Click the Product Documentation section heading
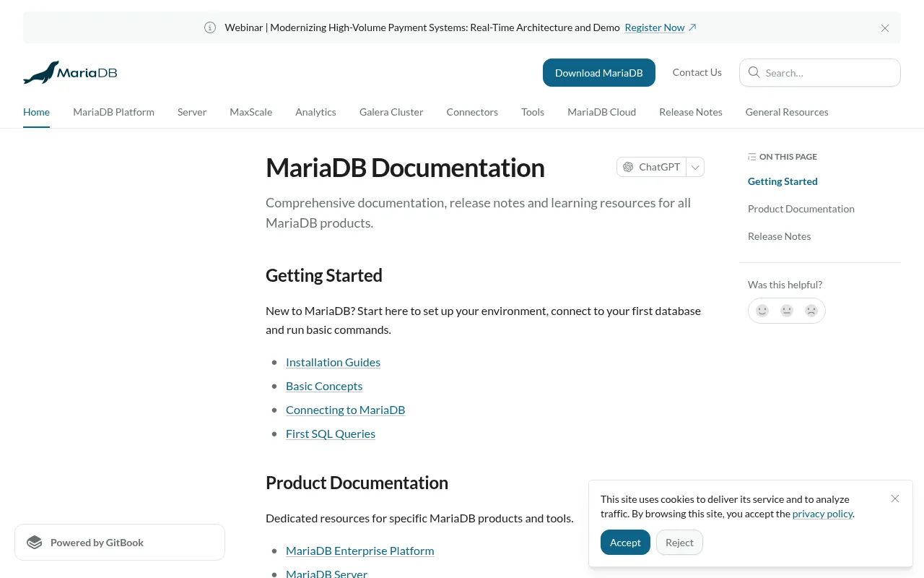The height and width of the screenshot is (578, 924). pos(357,483)
